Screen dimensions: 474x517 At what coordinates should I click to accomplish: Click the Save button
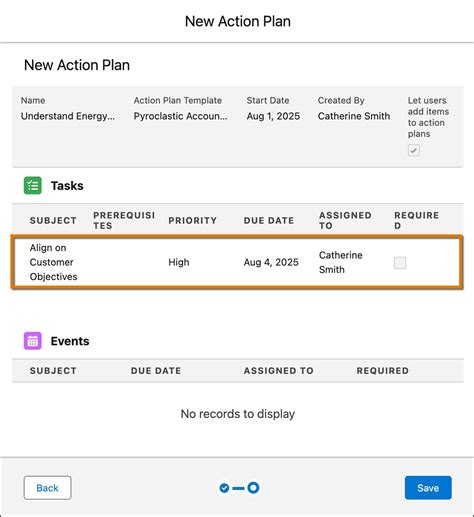(x=428, y=488)
